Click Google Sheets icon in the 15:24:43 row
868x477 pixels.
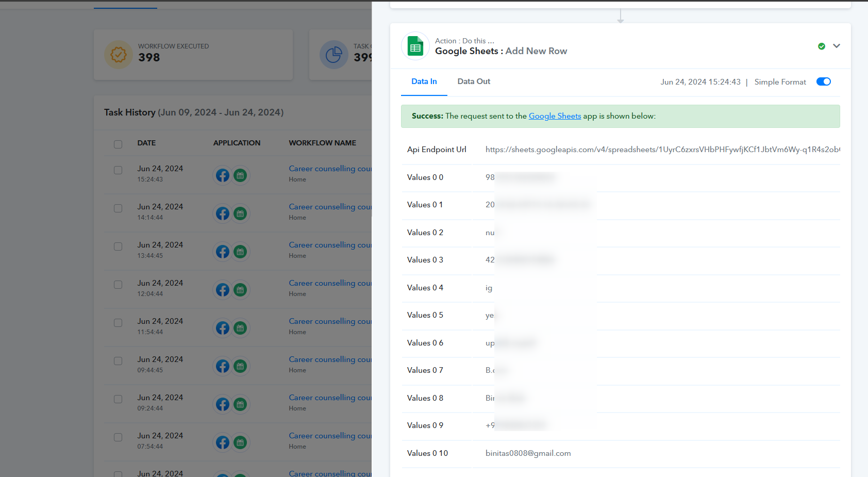click(x=240, y=175)
